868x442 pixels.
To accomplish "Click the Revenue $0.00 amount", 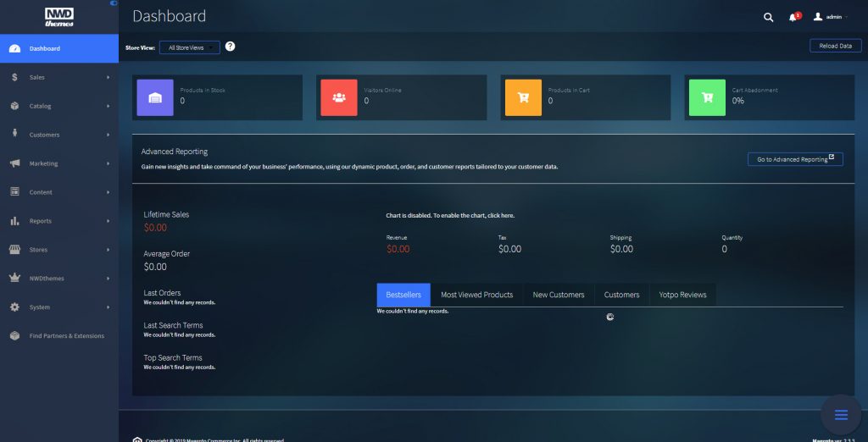I will 398,249.
